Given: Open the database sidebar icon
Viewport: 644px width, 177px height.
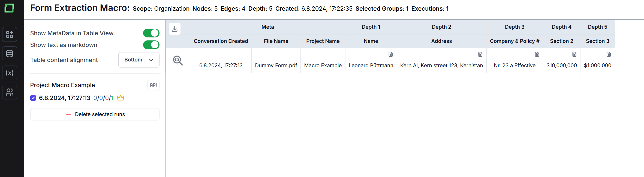Looking at the screenshot, I should (x=10, y=54).
